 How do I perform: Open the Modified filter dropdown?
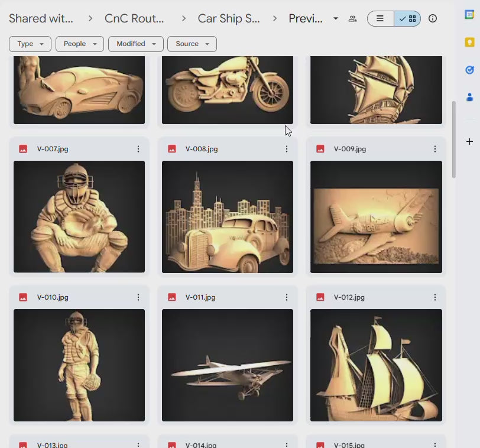[x=135, y=44]
